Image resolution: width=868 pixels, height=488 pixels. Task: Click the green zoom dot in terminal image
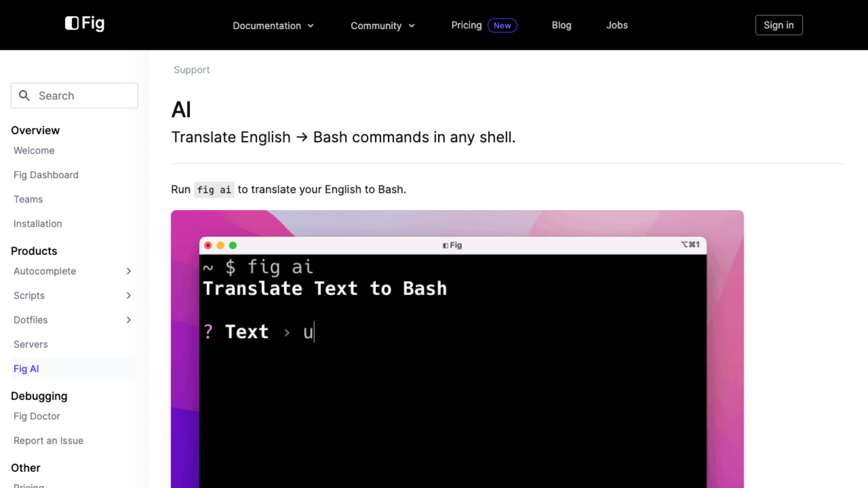233,246
